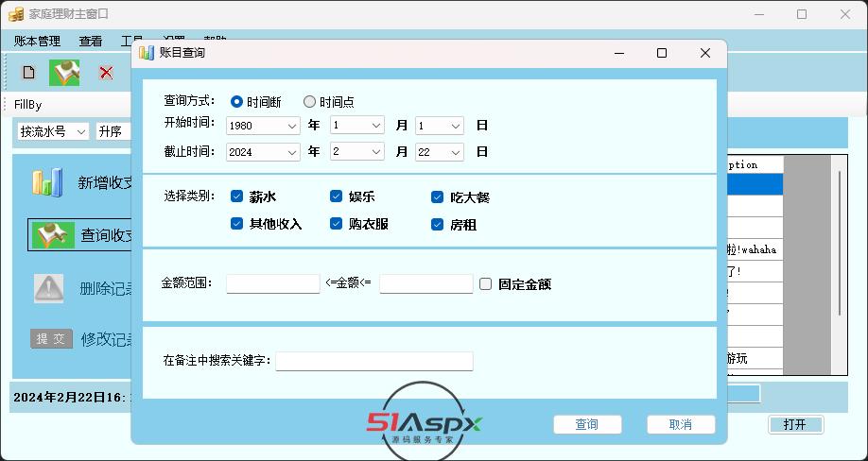Viewport: 868px width, 461px height.
Task: Click the green book icon beside 查询收支
Action: (x=53, y=235)
